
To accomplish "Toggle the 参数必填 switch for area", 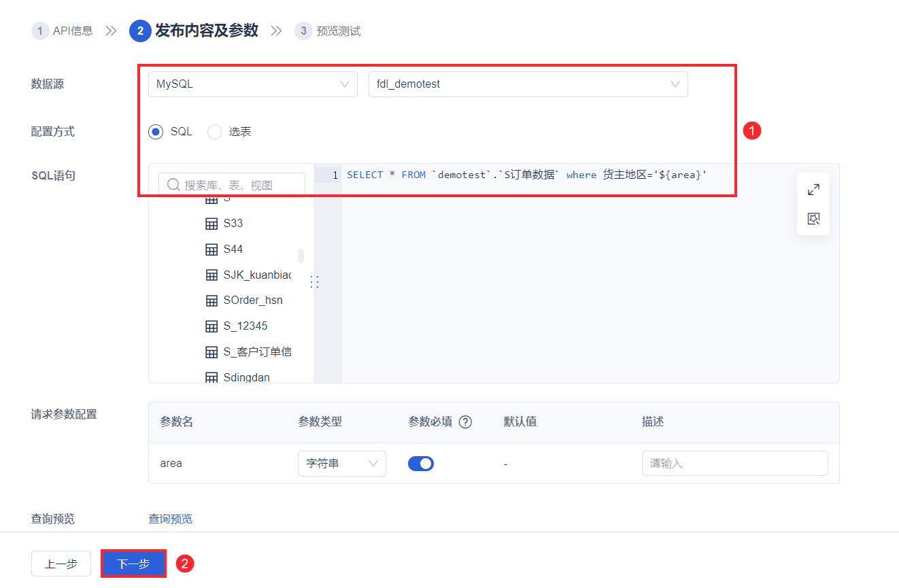I will coord(421,464).
